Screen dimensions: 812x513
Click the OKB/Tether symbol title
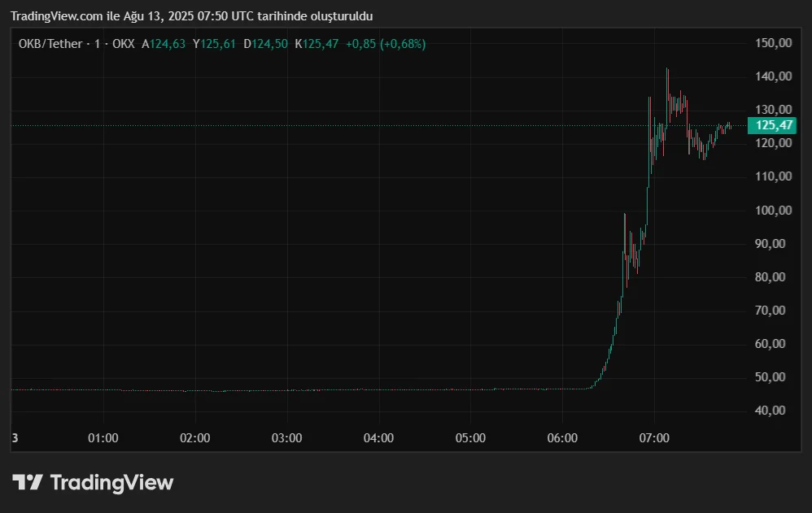[x=50, y=44]
